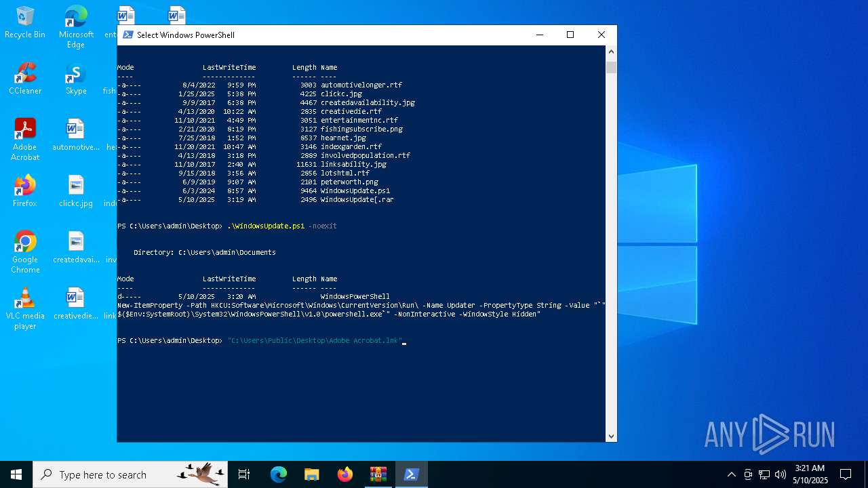Open the volume control in the tray
Image resolution: width=868 pixels, height=488 pixels.
pos(781,474)
